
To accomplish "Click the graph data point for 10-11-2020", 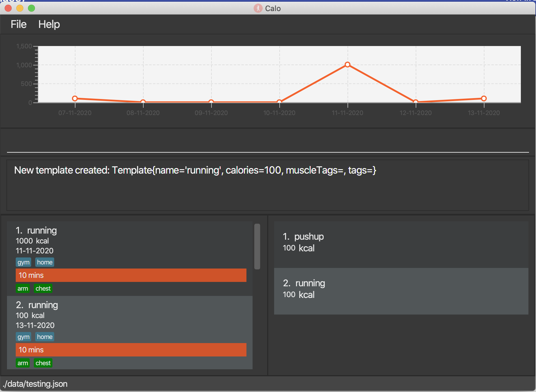I will point(279,102).
